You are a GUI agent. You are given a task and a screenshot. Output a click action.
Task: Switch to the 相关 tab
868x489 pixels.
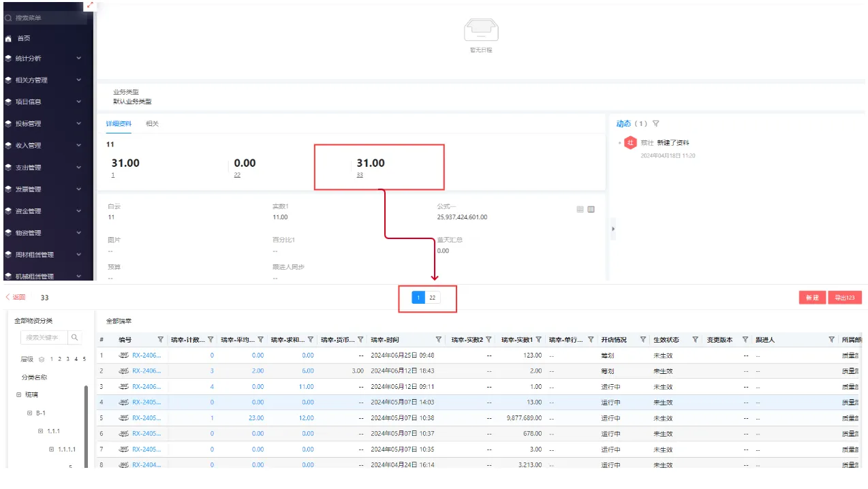(152, 124)
